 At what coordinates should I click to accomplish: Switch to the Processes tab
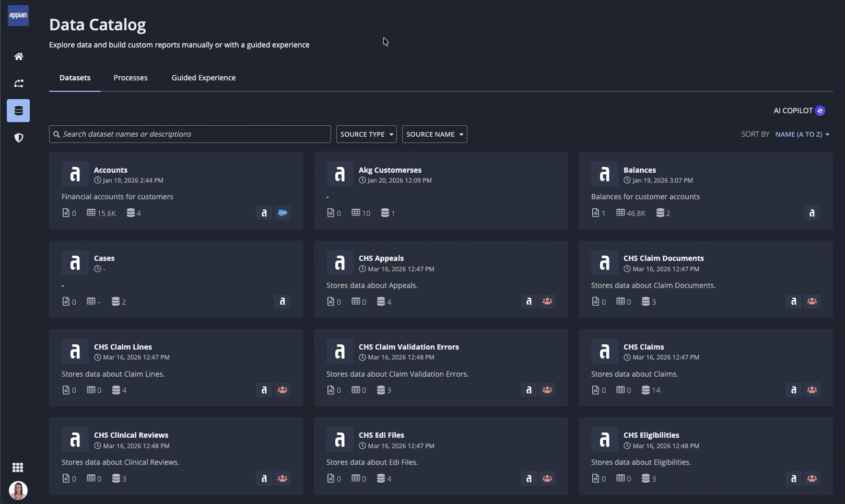point(131,78)
